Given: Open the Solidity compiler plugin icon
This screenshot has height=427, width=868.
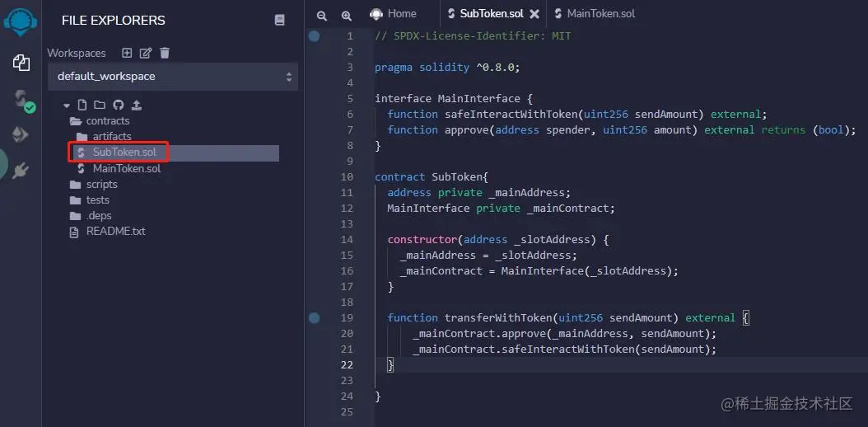Looking at the screenshot, I should point(23,101).
